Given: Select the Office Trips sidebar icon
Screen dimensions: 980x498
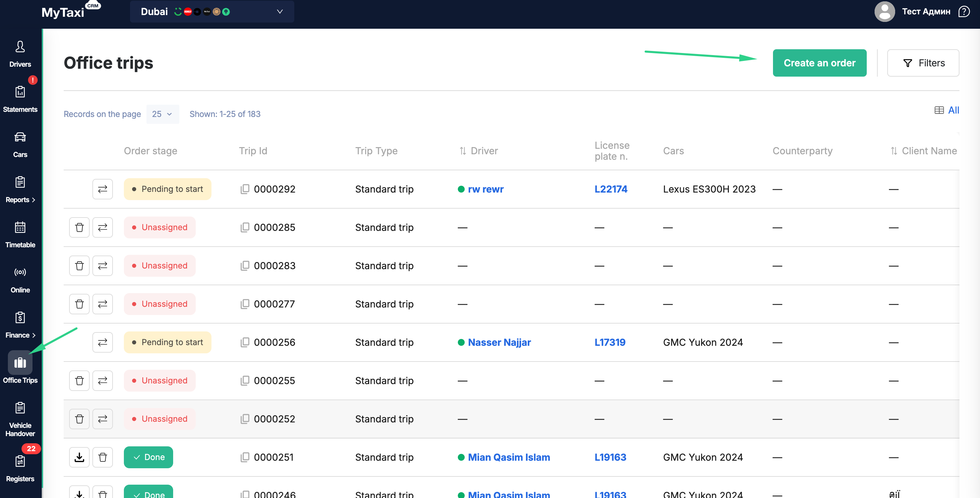Looking at the screenshot, I should (x=20, y=363).
